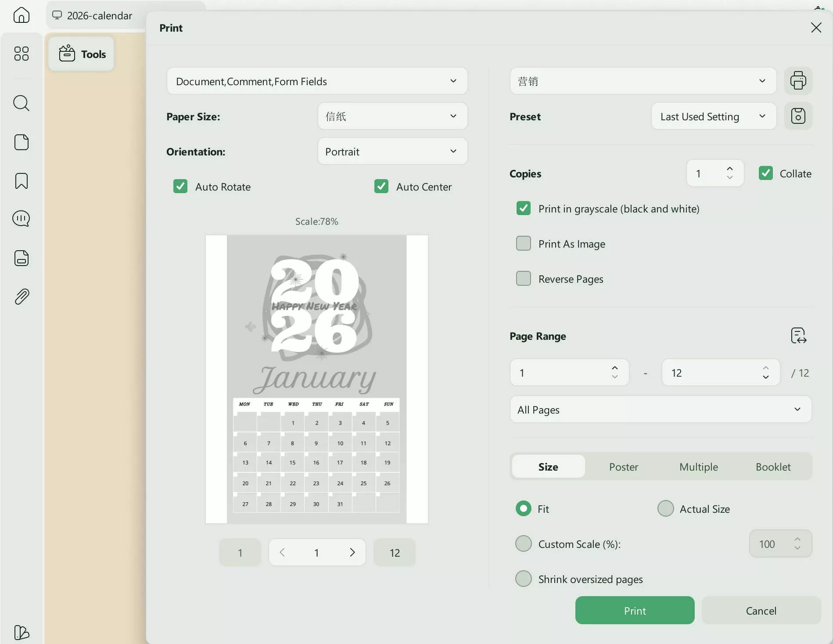Open the Bookmarks icon in the sidebar
833x644 pixels.
pyautogui.click(x=21, y=181)
